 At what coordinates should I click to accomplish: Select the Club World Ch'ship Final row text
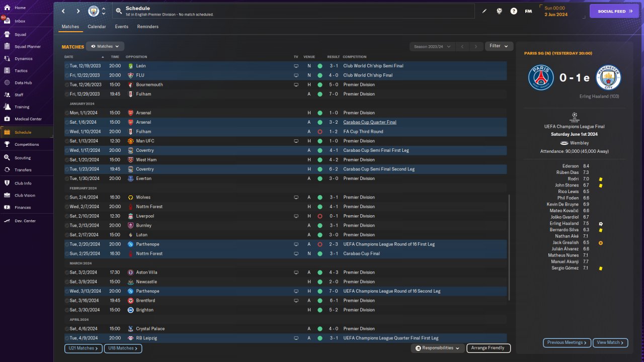(x=368, y=75)
